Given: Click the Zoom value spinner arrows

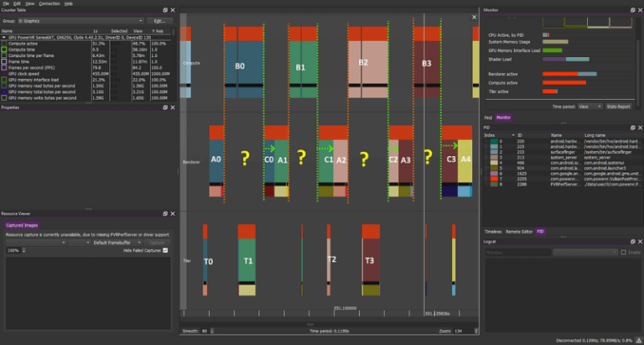Looking at the screenshot, I should 476,331.
